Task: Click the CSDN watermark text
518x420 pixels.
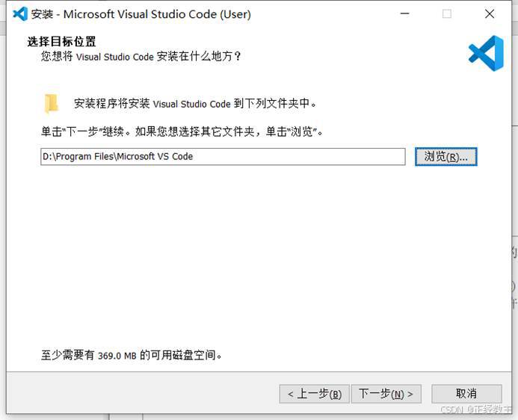Action: tap(475, 410)
